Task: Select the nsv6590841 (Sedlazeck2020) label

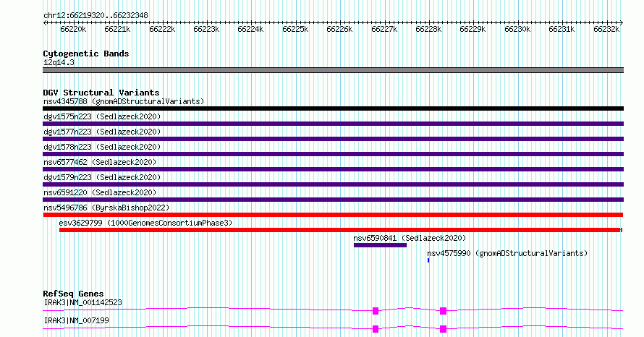Action: [x=410, y=238]
